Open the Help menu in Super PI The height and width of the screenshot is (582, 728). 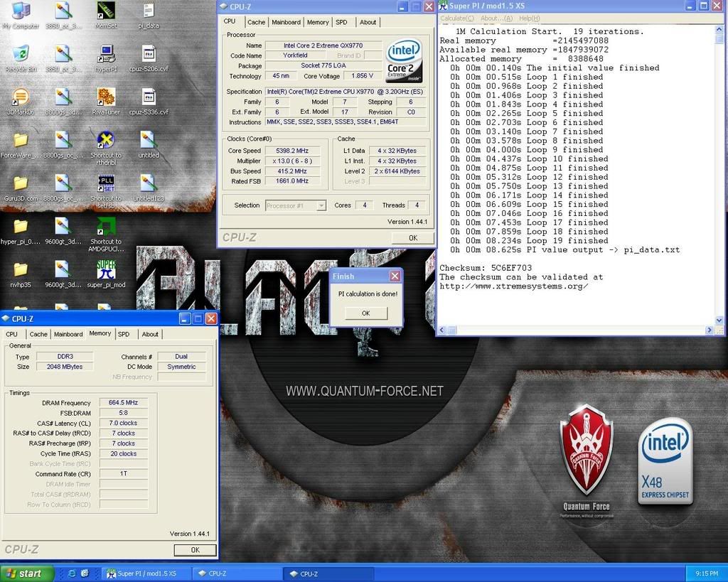point(530,18)
